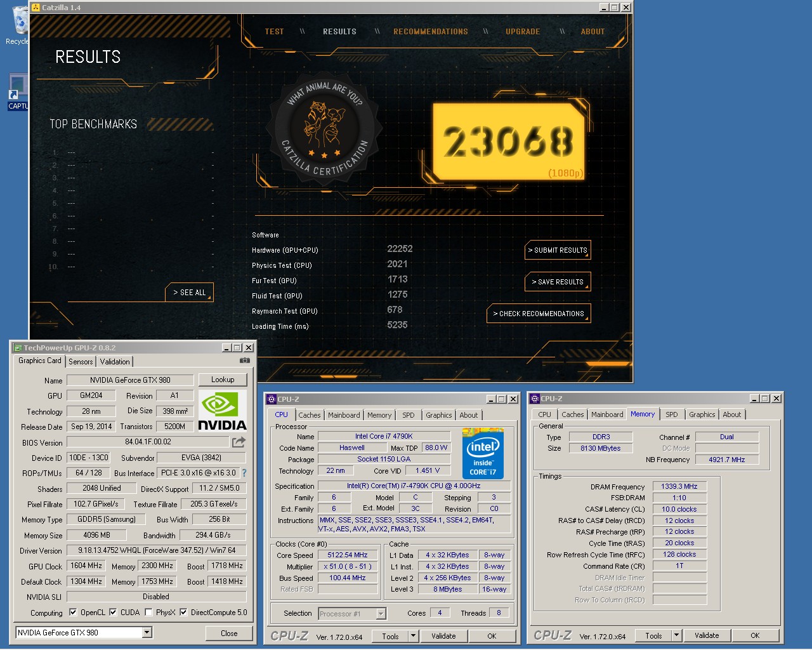This screenshot has height=650, width=812.
Task: Open Caches tab in CPU-Z CPU window
Action: click(310, 415)
